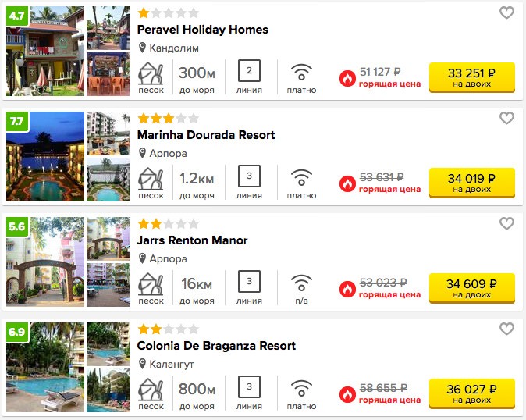This screenshot has width=526, height=420.
Task: Open Colonia De Braganza Resort page
Action: pyautogui.click(x=216, y=346)
